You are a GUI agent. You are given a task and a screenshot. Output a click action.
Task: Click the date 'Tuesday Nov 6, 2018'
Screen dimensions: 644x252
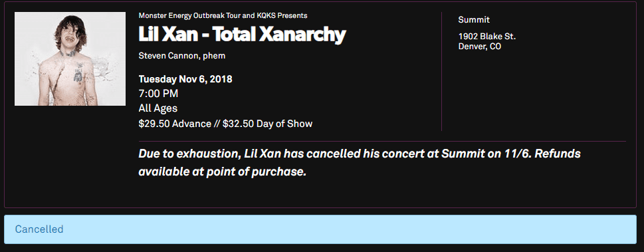(x=185, y=79)
